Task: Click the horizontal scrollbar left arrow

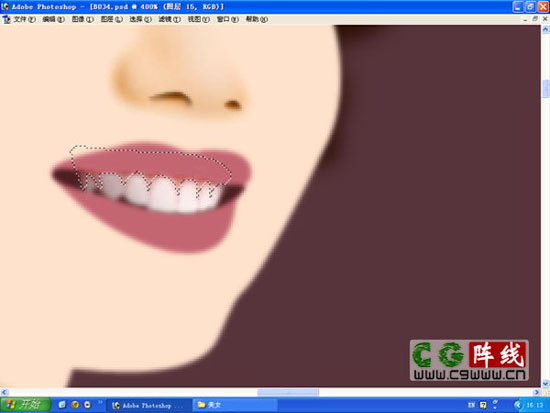Action: (x=4, y=392)
